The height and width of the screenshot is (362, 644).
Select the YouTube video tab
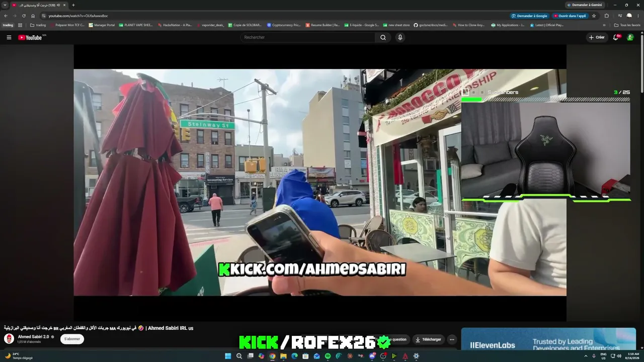coord(39,5)
